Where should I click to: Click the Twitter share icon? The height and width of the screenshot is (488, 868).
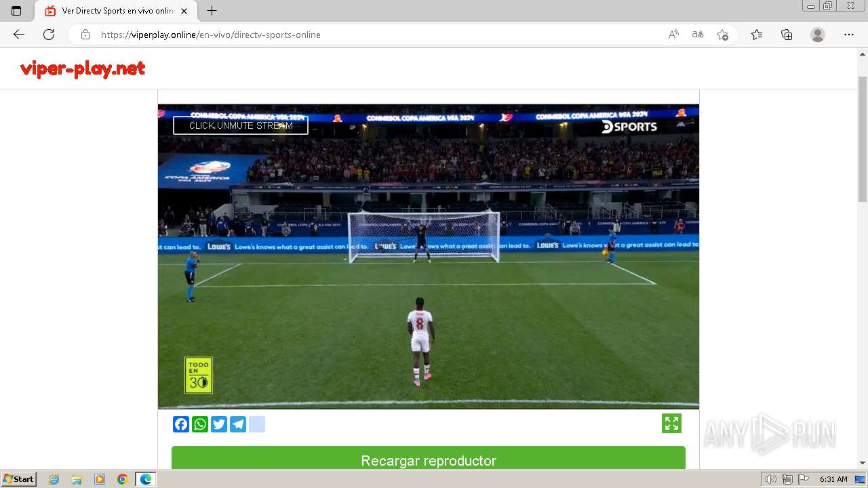pos(219,424)
